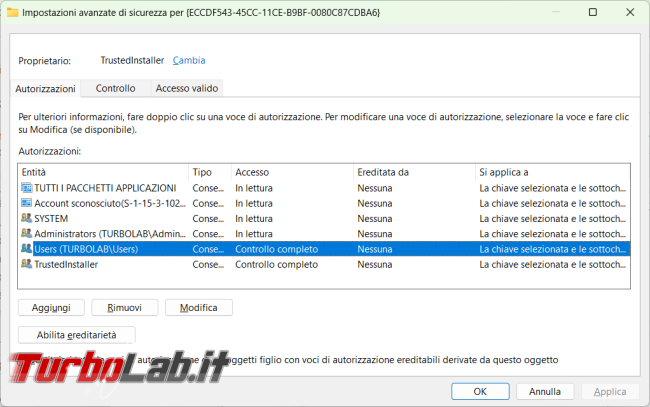Open the Controllo tab
Image resolution: width=650 pixels, height=407 pixels.
pos(116,88)
